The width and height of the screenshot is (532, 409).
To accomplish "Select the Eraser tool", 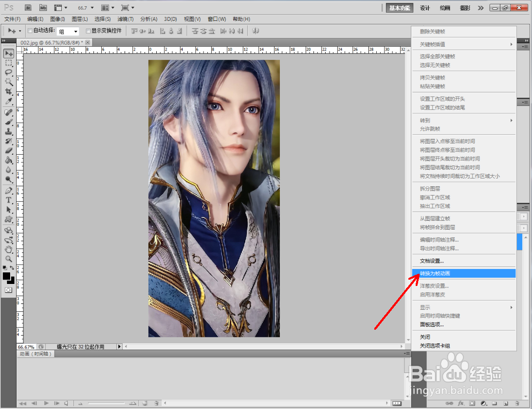I will coord(8,150).
